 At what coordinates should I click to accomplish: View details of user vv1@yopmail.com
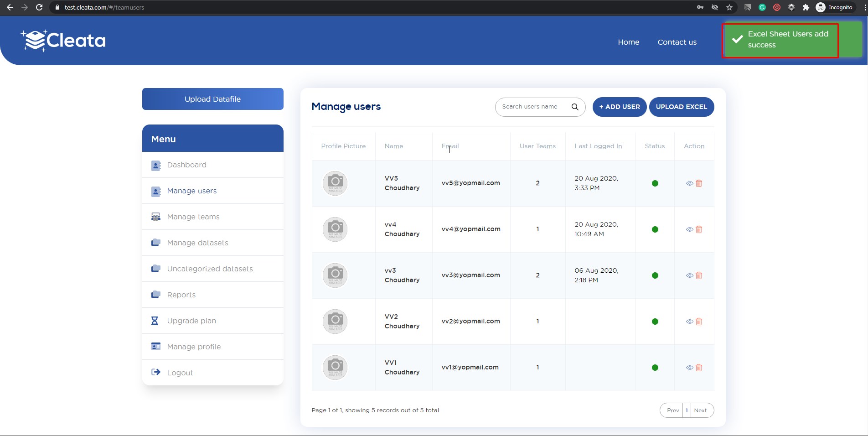(689, 368)
